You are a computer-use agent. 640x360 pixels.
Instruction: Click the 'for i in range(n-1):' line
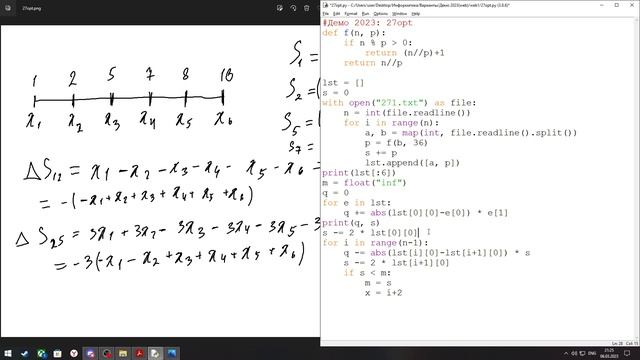point(375,243)
